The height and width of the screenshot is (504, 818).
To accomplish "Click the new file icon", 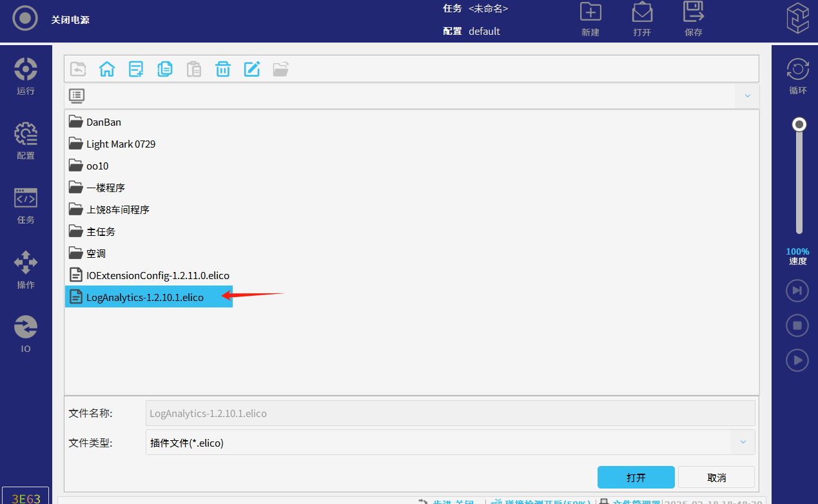I will coord(136,69).
